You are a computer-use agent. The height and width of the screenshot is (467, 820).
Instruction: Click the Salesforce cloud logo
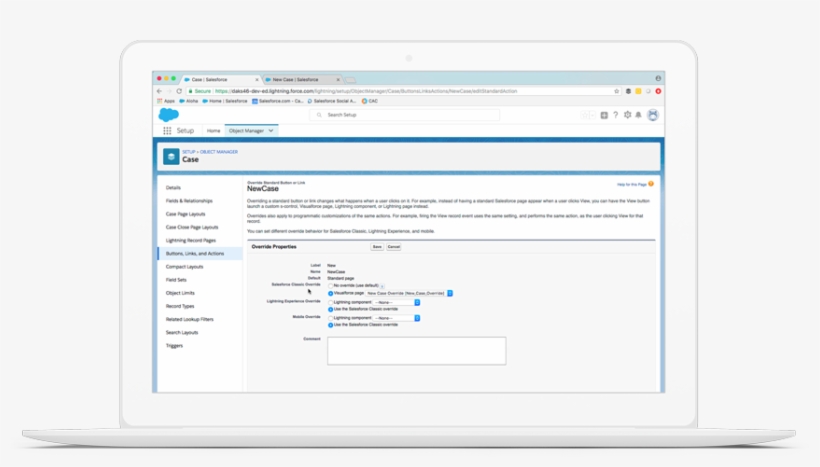tap(168, 115)
